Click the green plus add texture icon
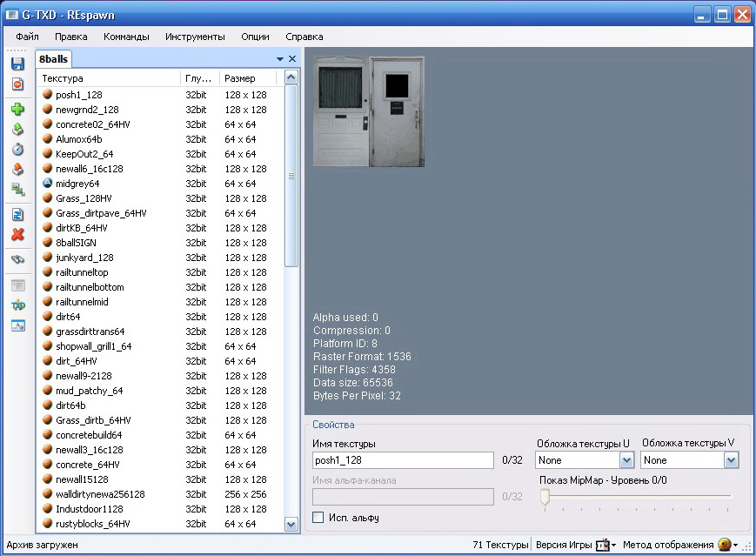756x556 pixels. (17, 110)
